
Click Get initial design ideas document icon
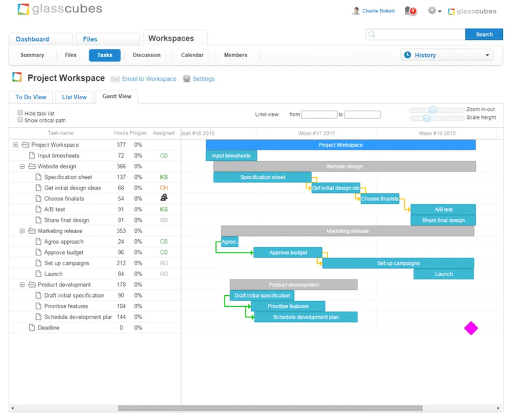38,188
